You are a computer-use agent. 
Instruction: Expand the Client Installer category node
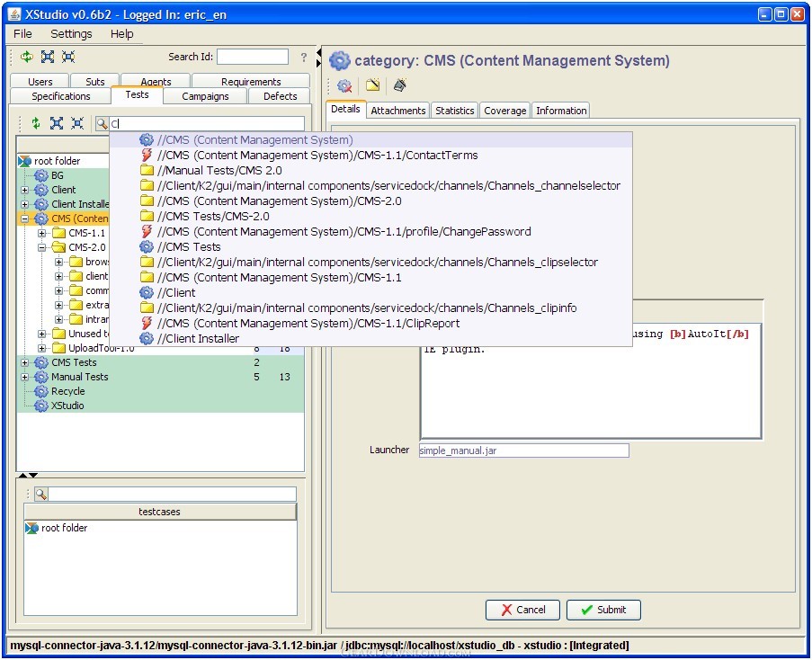click(24, 204)
